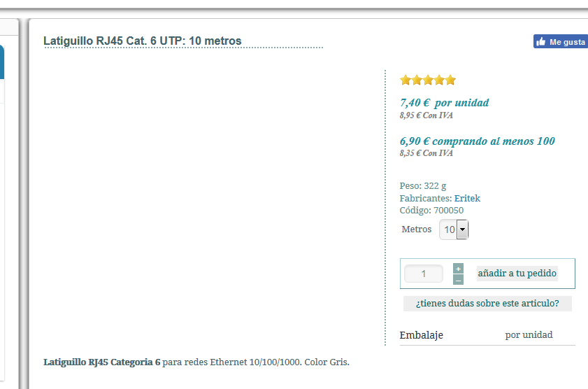Click the fourth rating star
Image resolution: width=588 pixels, height=389 pixels.
click(439, 80)
